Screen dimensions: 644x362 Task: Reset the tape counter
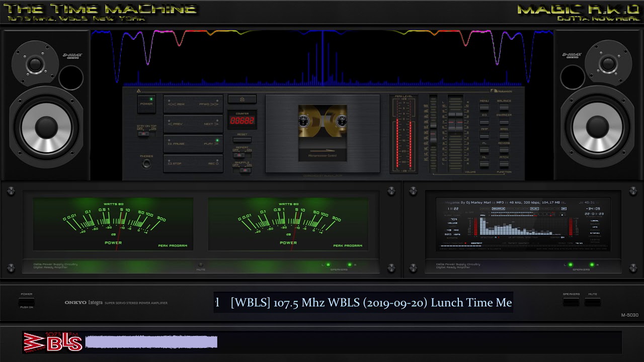[242, 139]
